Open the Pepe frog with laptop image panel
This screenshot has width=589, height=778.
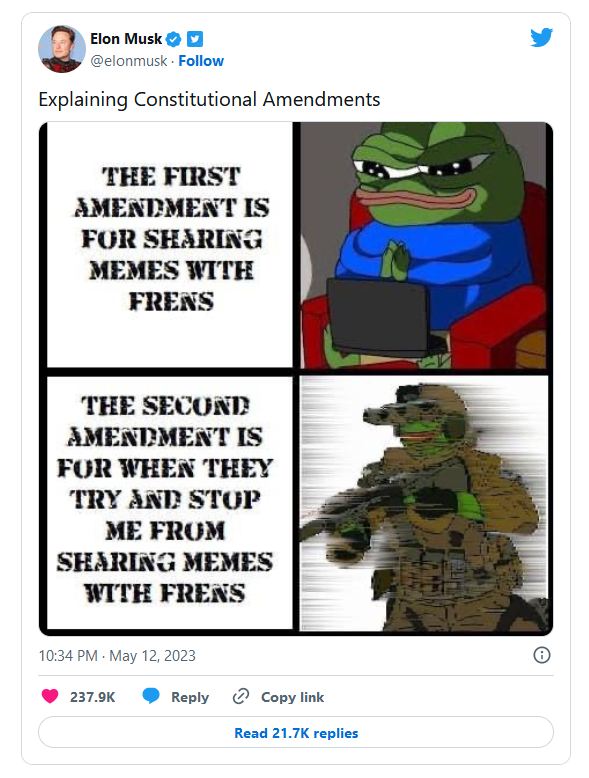coord(424,246)
